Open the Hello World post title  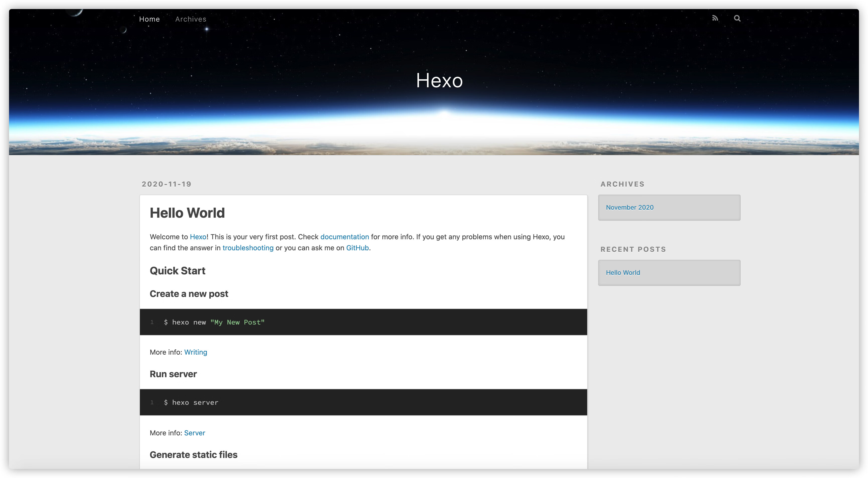(187, 213)
